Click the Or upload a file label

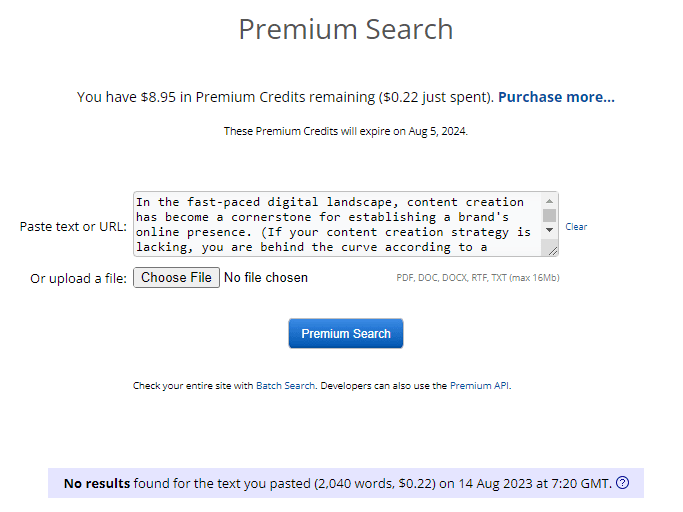78,278
